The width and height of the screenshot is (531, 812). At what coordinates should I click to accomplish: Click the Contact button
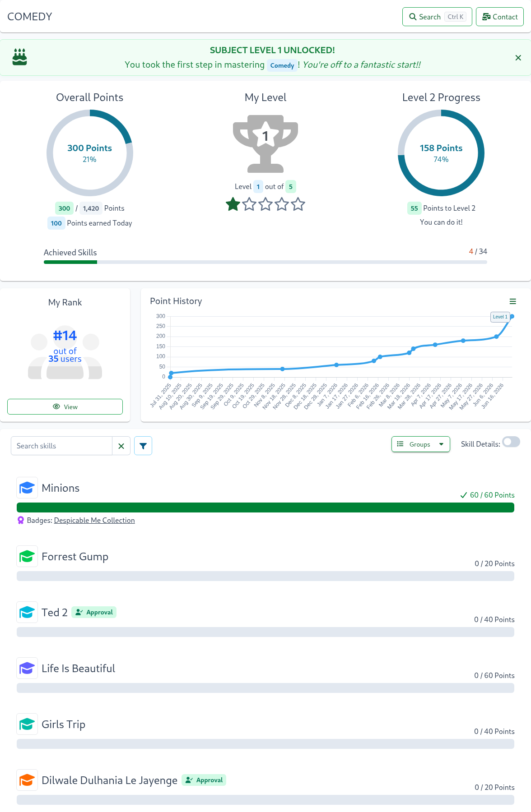500,17
